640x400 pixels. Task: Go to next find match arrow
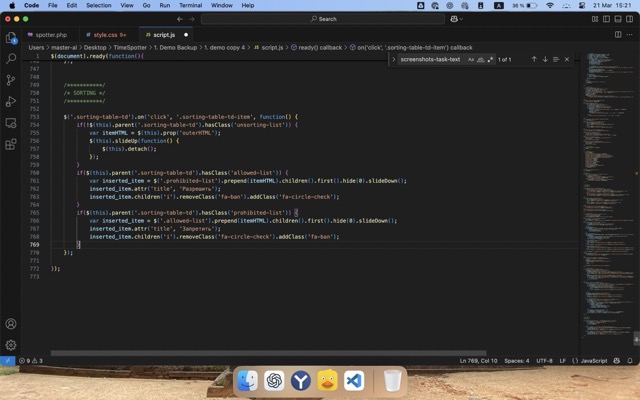(545, 59)
